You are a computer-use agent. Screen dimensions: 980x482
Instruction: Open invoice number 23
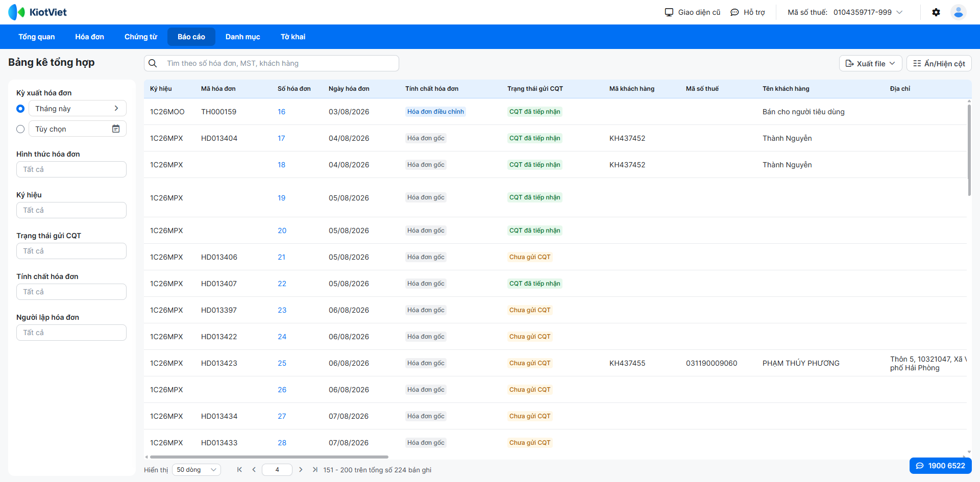click(282, 310)
